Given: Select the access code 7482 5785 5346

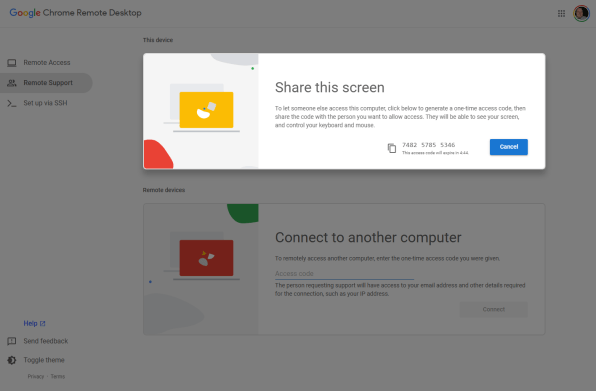Looking at the screenshot, I should coord(428,145).
